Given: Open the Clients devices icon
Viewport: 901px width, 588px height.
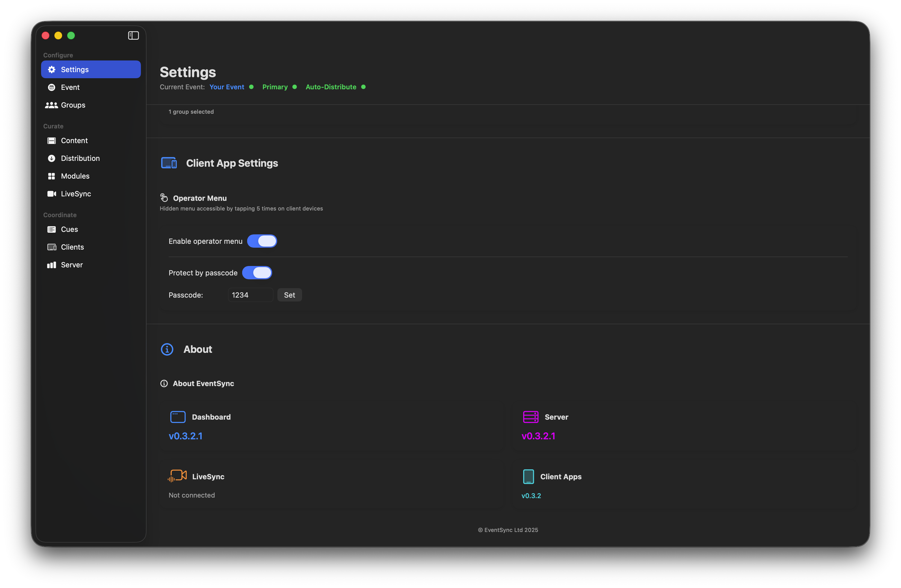Looking at the screenshot, I should 52,247.
